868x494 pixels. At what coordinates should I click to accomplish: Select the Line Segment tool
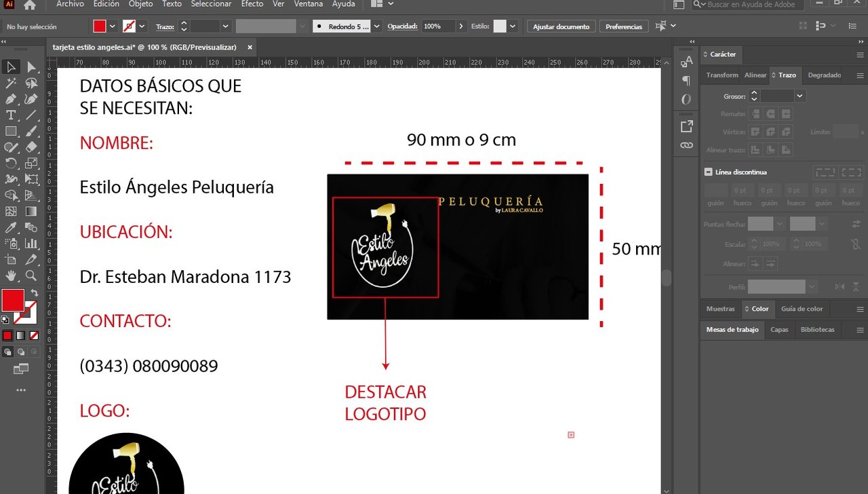click(31, 115)
